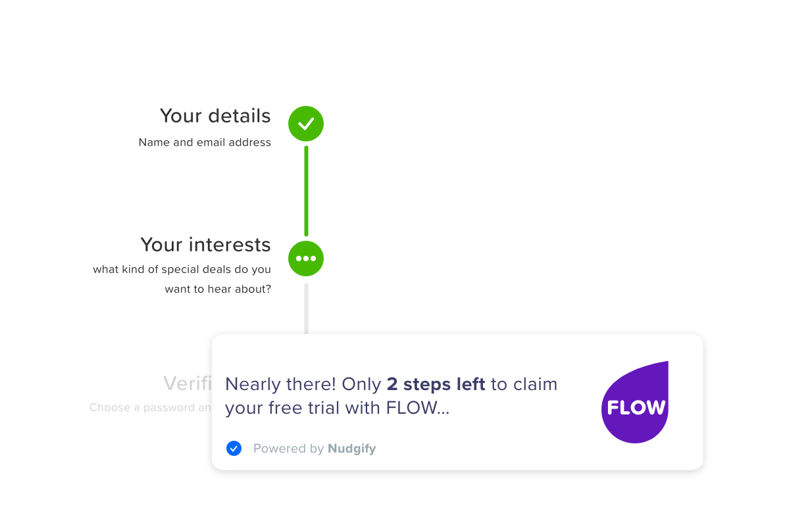Click the green progress line between steps
This screenshot has height=521, width=812.
[306, 191]
